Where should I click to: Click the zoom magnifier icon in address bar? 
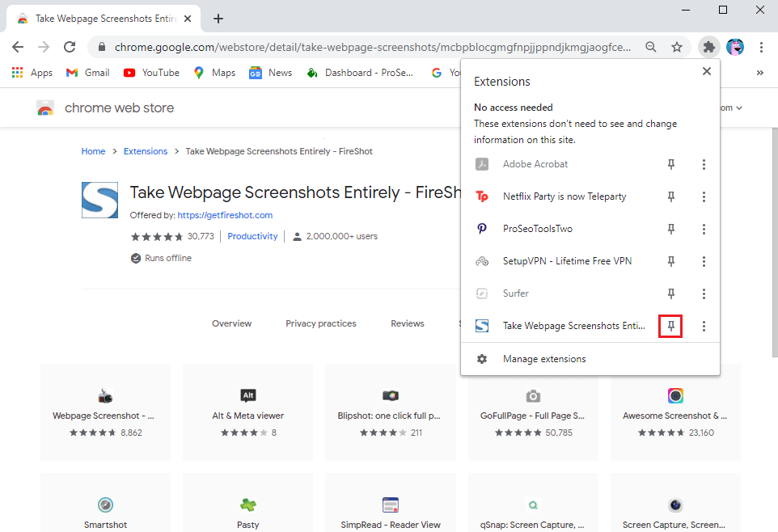click(x=651, y=48)
